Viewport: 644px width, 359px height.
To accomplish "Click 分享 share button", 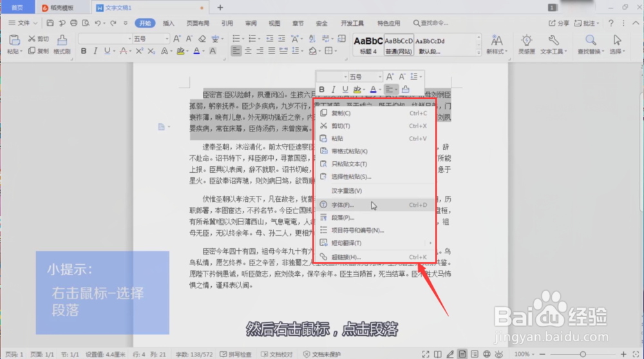I will click(x=559, y=23).
